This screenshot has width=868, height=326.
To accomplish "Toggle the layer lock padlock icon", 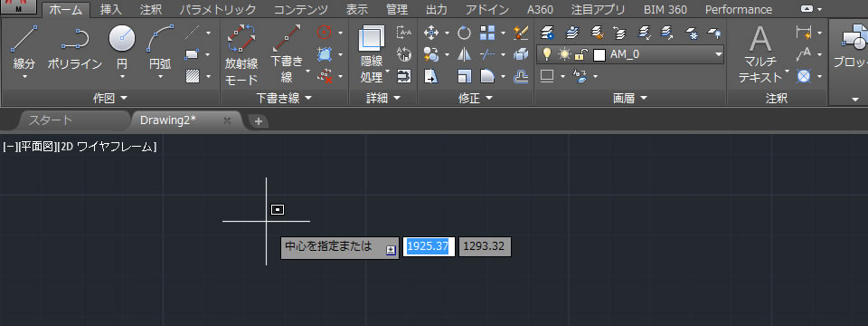I will (580, 54).
